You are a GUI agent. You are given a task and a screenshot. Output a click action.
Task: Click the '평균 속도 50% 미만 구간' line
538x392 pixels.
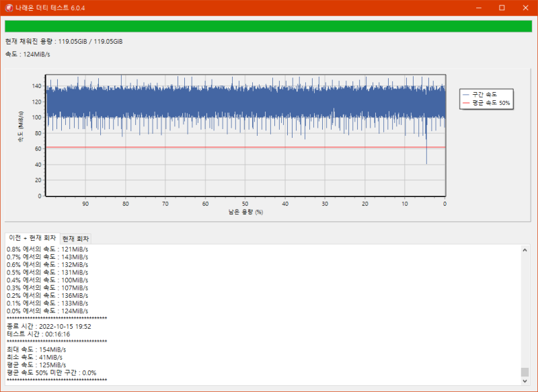click(52, 373)
